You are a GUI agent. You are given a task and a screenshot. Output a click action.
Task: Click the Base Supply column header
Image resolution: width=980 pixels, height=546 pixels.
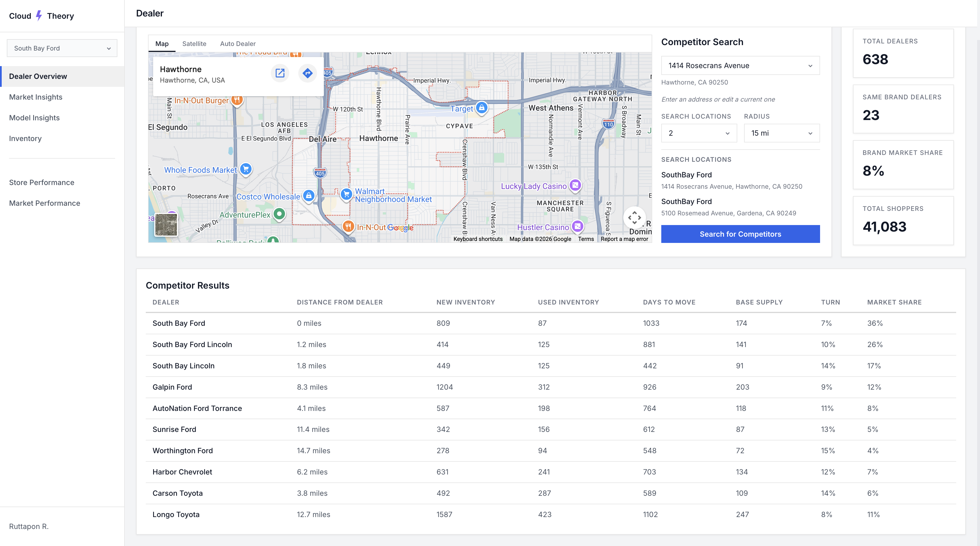759,302
